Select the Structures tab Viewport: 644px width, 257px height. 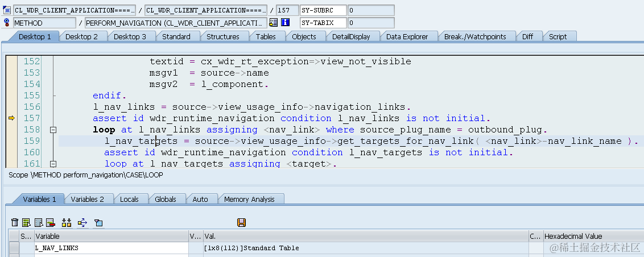point(223,36)
